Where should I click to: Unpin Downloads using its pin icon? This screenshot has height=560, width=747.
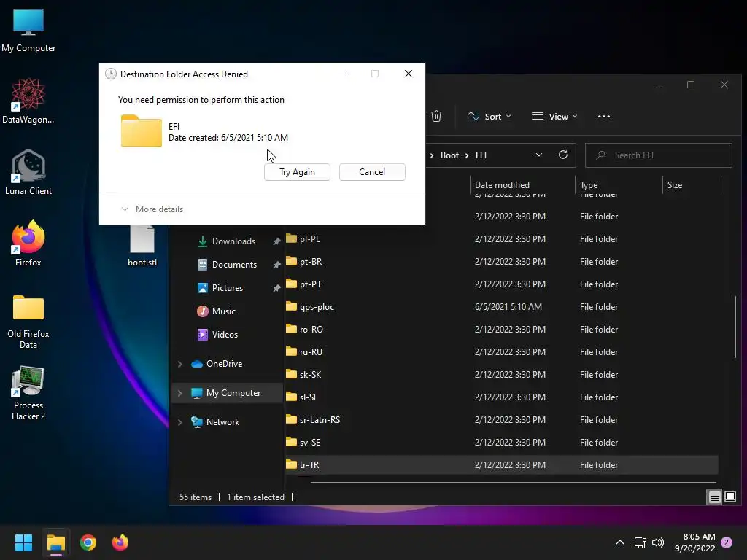pyautogui.click(x=276, y=241)
